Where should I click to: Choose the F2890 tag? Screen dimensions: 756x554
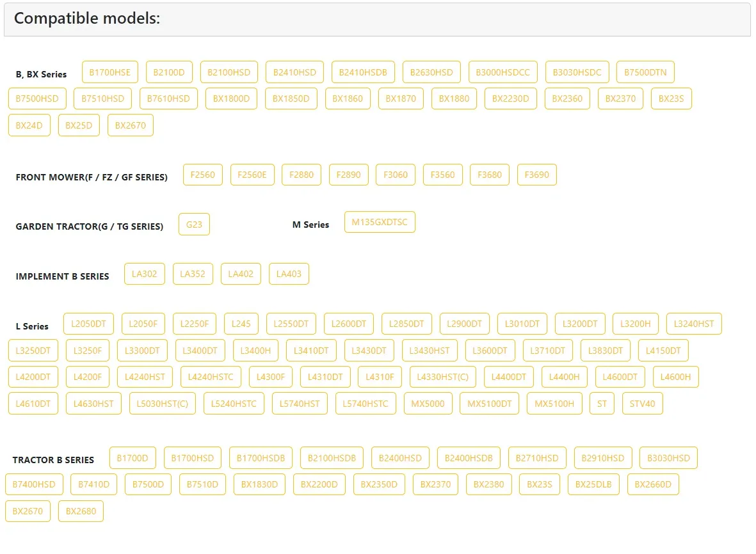tap(349, 175)
